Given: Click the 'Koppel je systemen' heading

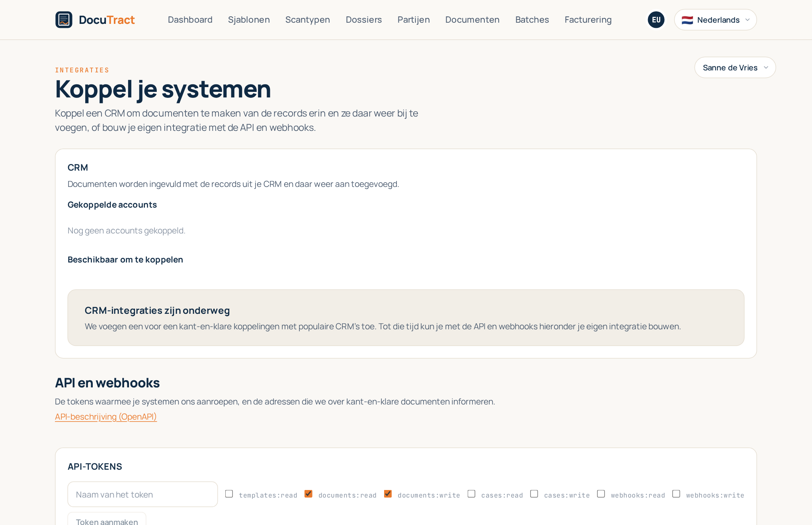Looking at the screenshot, I should point(163,89).
